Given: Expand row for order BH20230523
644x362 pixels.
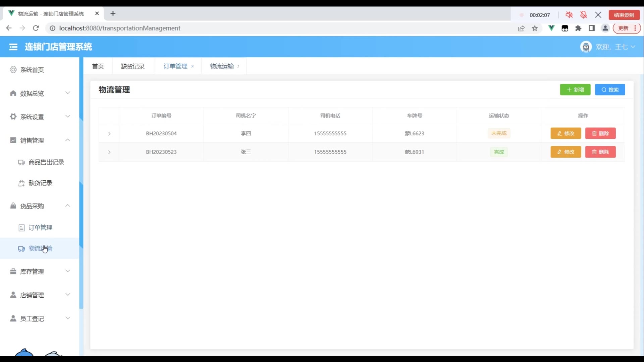Looking at the screenshot, I should tap(109, 152).
